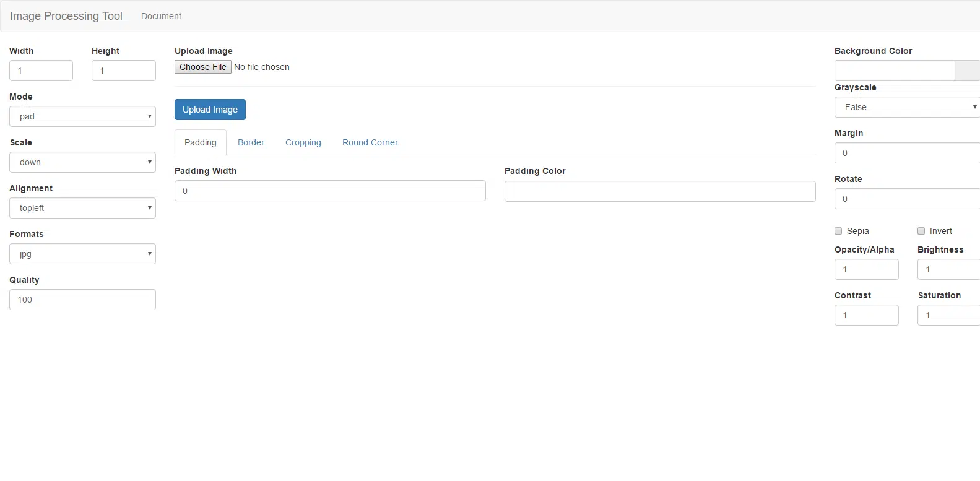This screenshot has height=481, width=980.
Task: Click the Rotate input field
Action: tap(906, 199)
